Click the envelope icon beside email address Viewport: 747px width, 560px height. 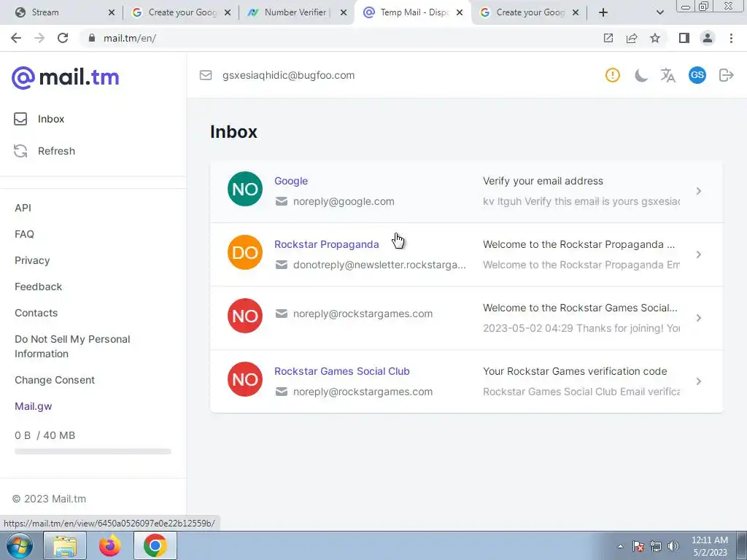pos(206,75)
